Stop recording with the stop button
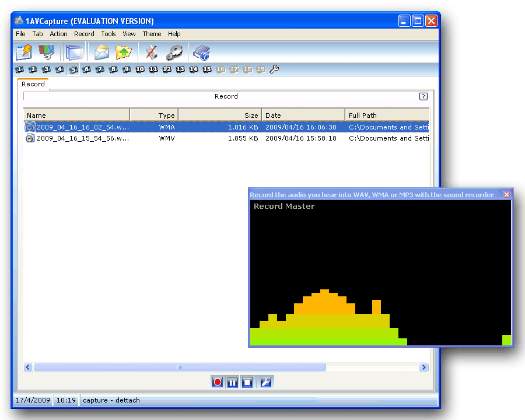Image resolution: width=525 pixels, height=420 pixels. tap(247, 382)
